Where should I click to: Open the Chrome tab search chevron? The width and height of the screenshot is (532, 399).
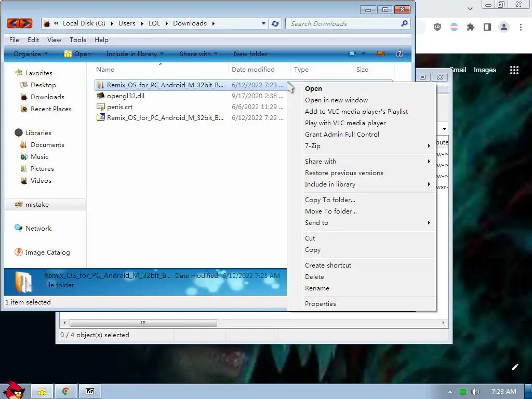pos(470,8)
